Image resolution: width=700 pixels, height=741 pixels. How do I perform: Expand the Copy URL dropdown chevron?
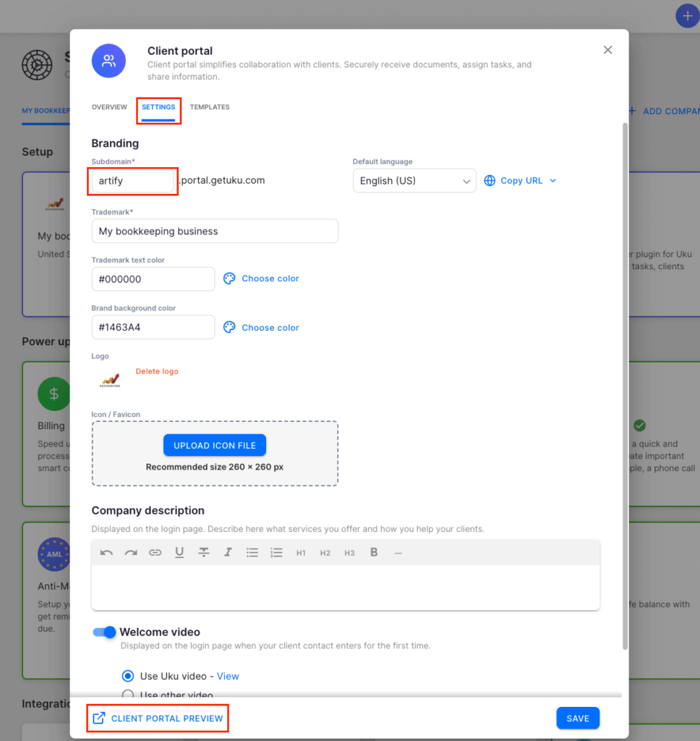click(553, 180)
